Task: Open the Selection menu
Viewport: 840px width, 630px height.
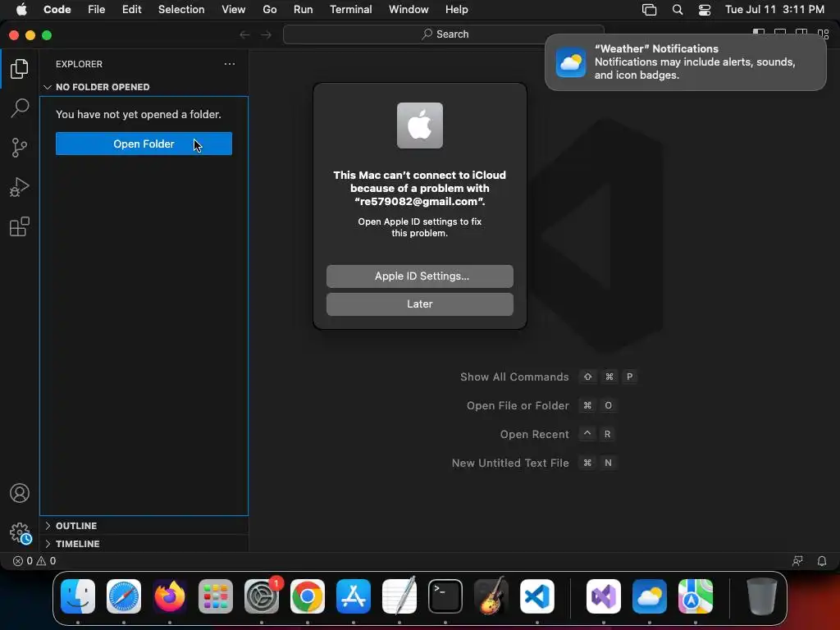Action: (181, 10)
